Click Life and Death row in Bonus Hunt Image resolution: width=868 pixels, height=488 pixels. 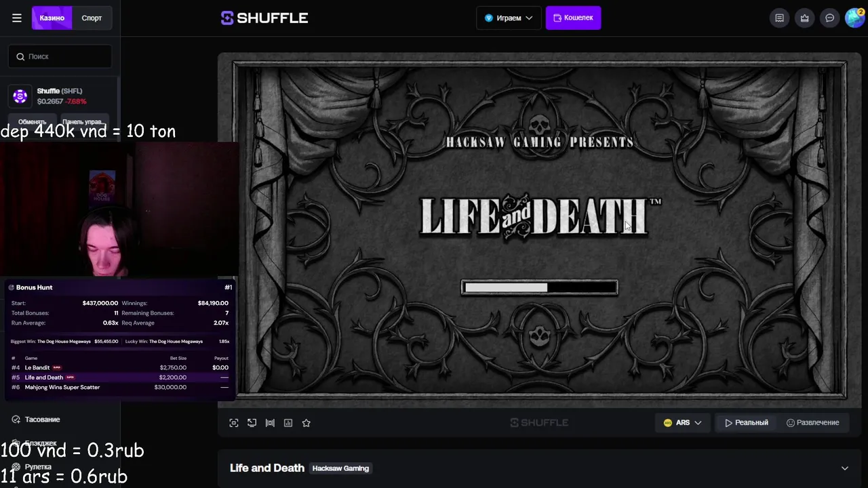click(120, 378)
